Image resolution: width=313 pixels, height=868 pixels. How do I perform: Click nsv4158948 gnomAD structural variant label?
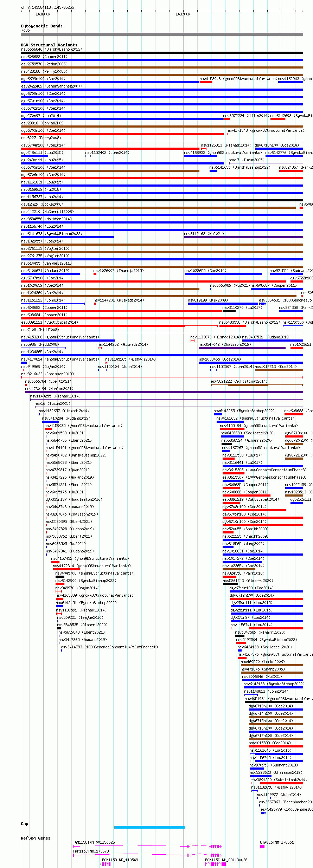(x=238, y=79)
